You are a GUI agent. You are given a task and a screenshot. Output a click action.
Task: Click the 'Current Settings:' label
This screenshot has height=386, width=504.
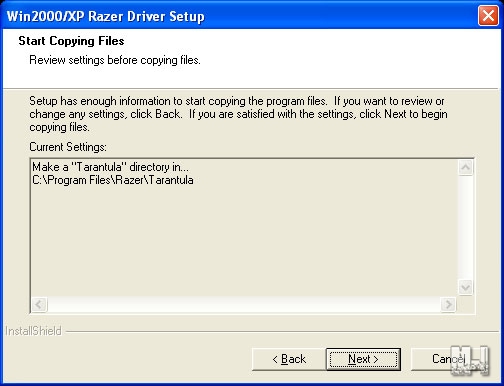pos(68,147)
